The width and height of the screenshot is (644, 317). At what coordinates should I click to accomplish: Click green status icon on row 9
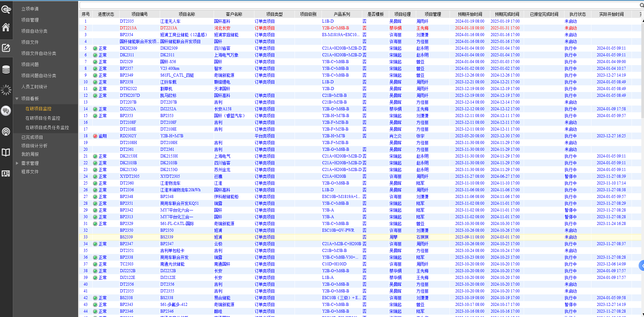(95, 75)
